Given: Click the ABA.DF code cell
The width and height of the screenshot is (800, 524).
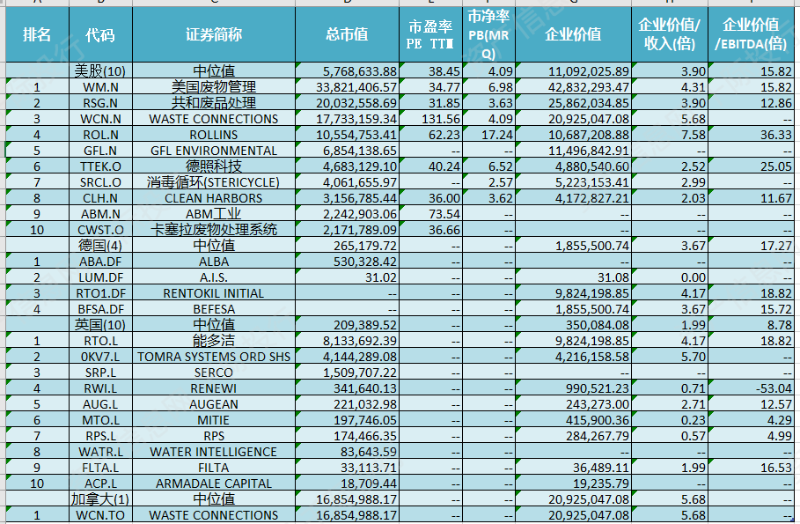Looking at the screenshot, I should point(101,261).
